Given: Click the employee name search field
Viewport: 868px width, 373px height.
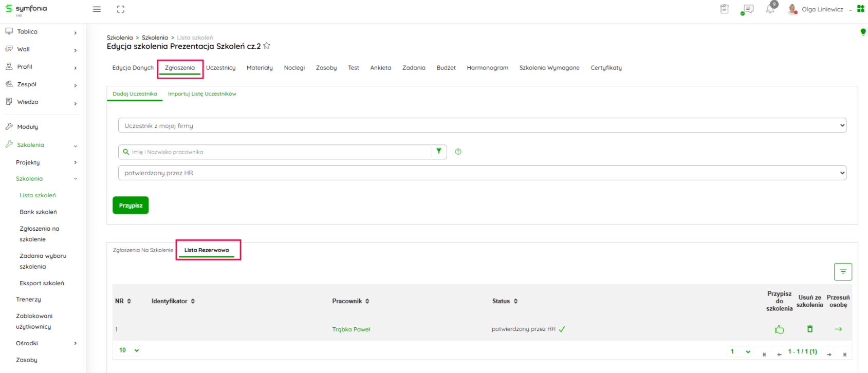Looking at the screenshot, I should coord(280,152).
